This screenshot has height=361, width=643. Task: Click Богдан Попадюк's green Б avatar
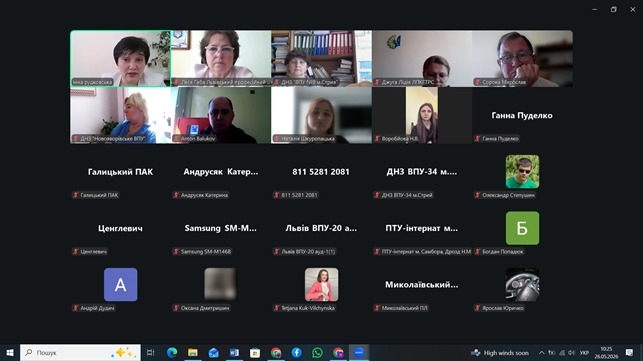(522, 228)
